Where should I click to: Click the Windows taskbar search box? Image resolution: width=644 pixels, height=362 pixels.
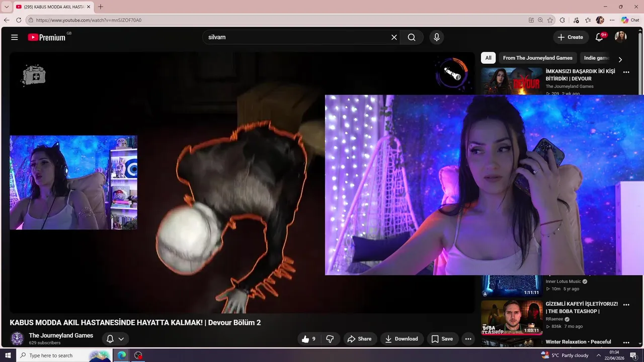pyautogui.click(x=64, y=355)
